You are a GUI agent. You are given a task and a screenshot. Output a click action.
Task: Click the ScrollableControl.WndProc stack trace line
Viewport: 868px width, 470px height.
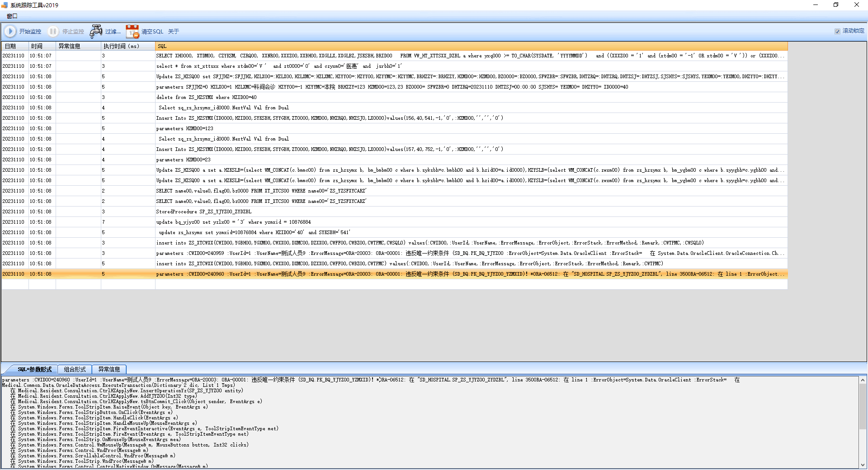pos(93,456)
